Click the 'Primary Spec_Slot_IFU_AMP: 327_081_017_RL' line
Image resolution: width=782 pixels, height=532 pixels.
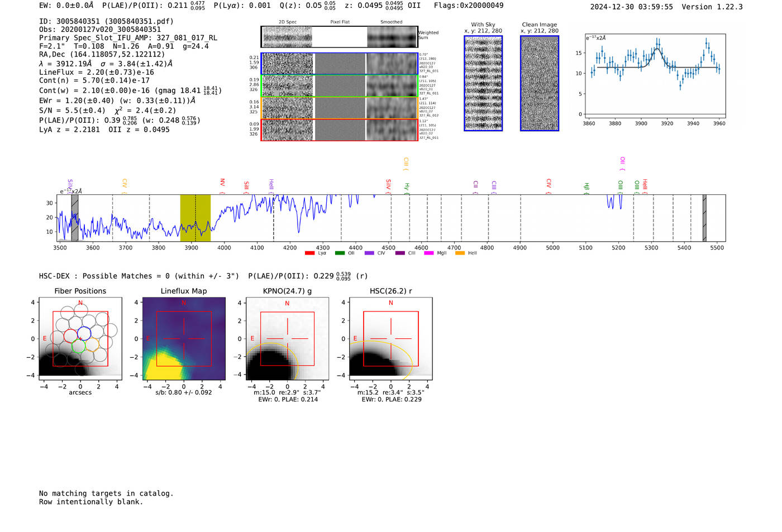(x=128, y=38)
